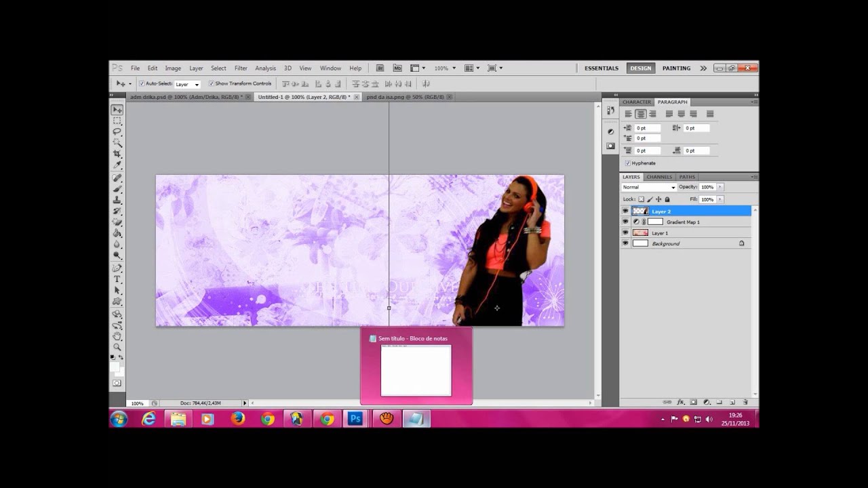The width and height of the screenshot is (868, 488).
Task: Click the lock transparent pixels icon
Action: 641,199
